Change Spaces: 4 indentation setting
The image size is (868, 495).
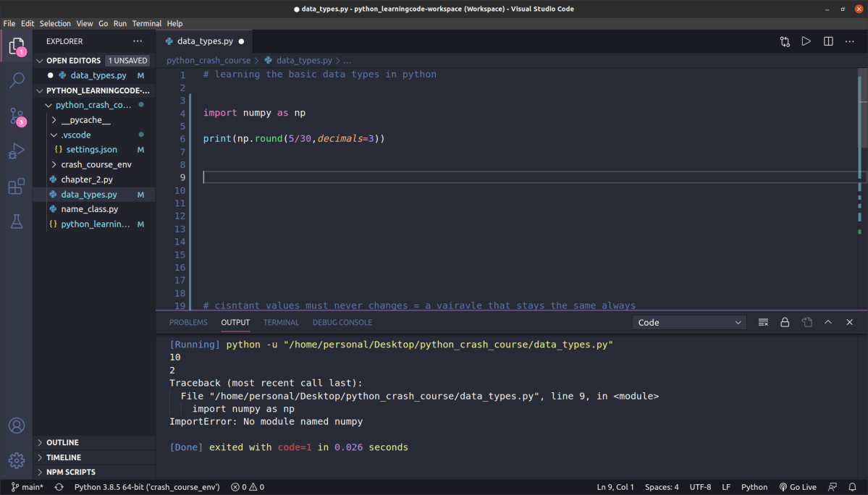click(662, 487)
